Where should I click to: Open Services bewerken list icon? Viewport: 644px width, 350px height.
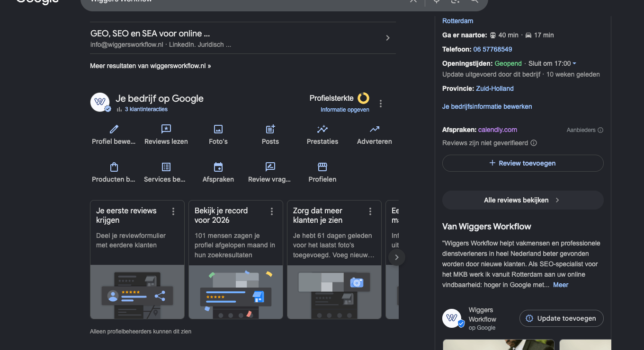pyautogui.click(x=166, y=167)
